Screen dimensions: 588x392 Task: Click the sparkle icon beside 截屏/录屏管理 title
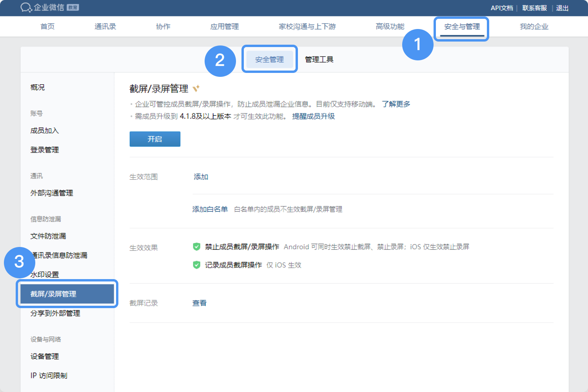click(196, 88)
